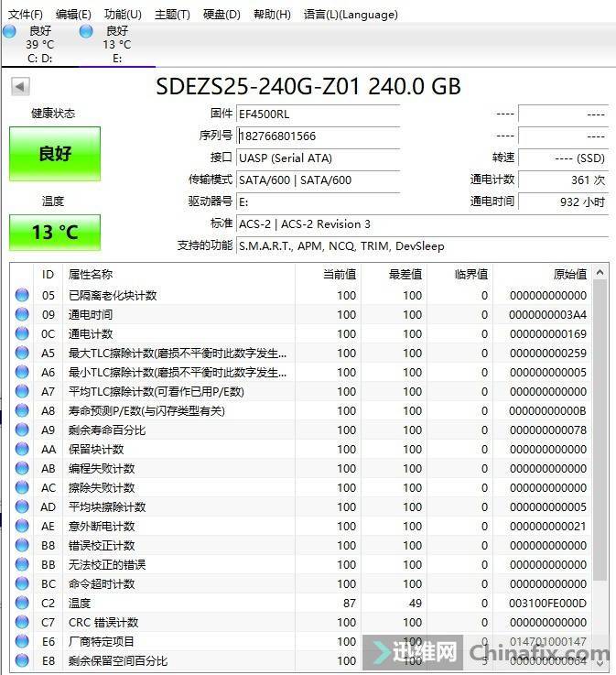
Task: Select the E: disk tab
Action: pyautogui.click(x=117, y=45)
